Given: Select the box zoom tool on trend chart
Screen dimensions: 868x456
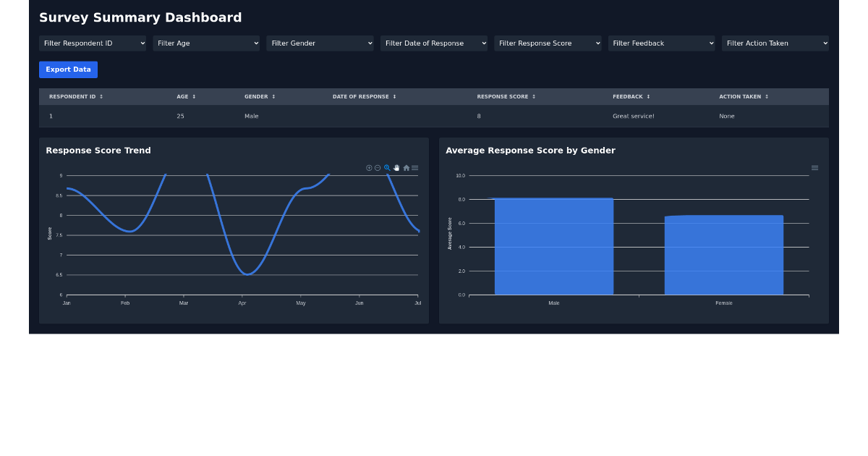Looking at the screenshot, I should point(387,167).
